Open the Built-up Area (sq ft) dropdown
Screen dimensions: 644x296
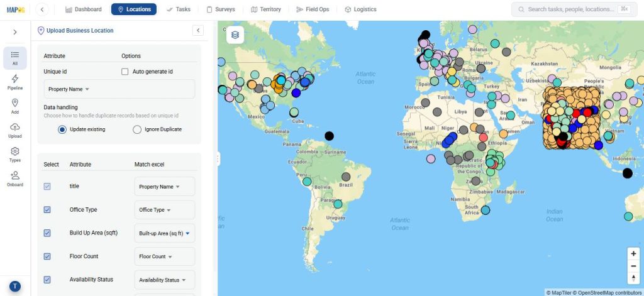click(x=165, y=233)
